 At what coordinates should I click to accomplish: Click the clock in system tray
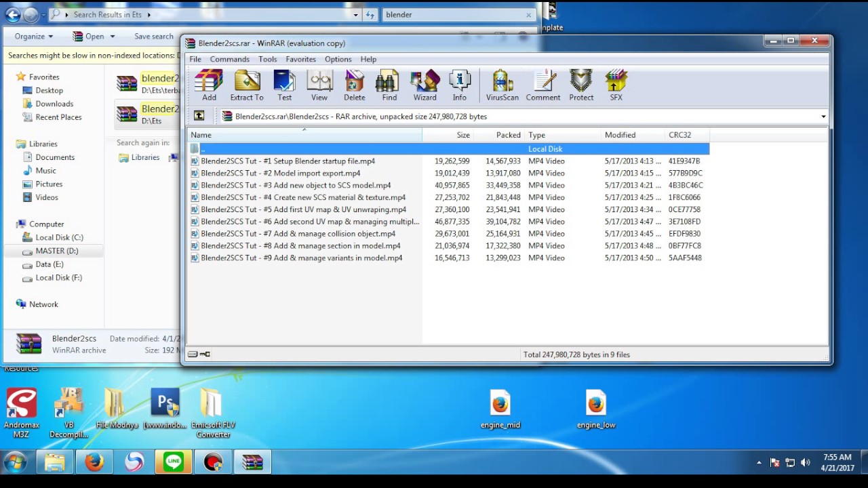click(837, 463)
